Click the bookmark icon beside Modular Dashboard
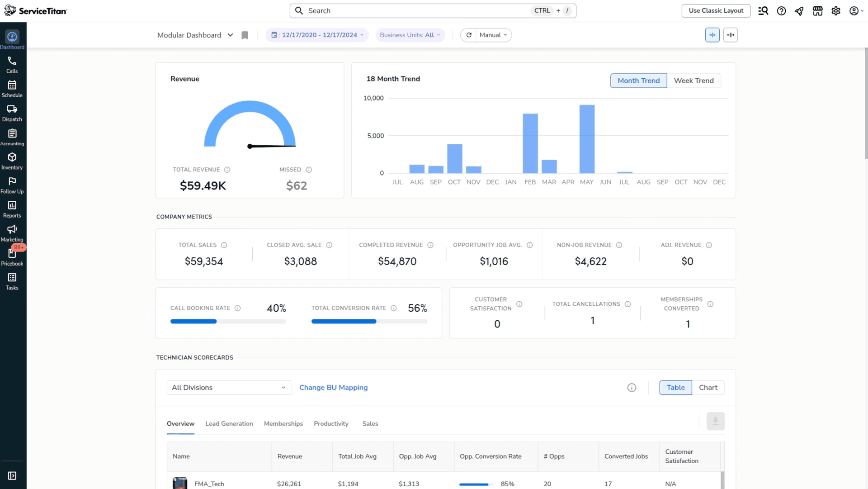Image resolution: width=868 pixels, height=489 pixels. (245, 35)
